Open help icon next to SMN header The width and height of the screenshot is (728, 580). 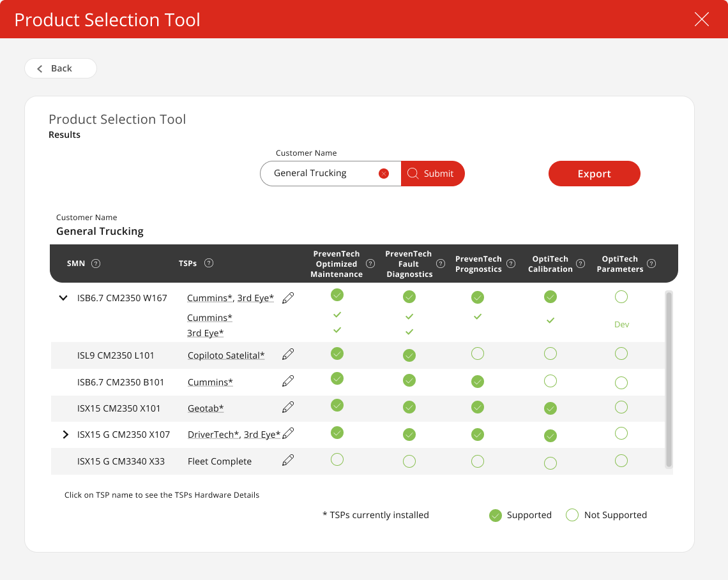(x=96, y=264)
